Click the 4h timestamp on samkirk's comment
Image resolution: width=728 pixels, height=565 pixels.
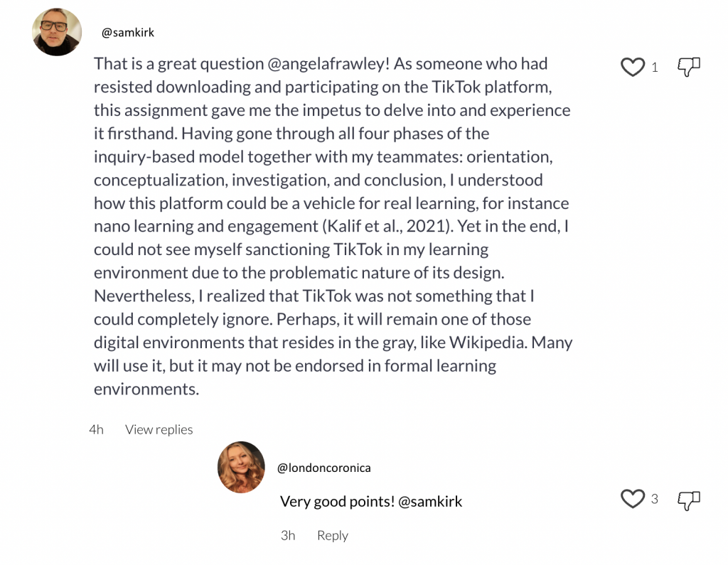tap(96, 429)
